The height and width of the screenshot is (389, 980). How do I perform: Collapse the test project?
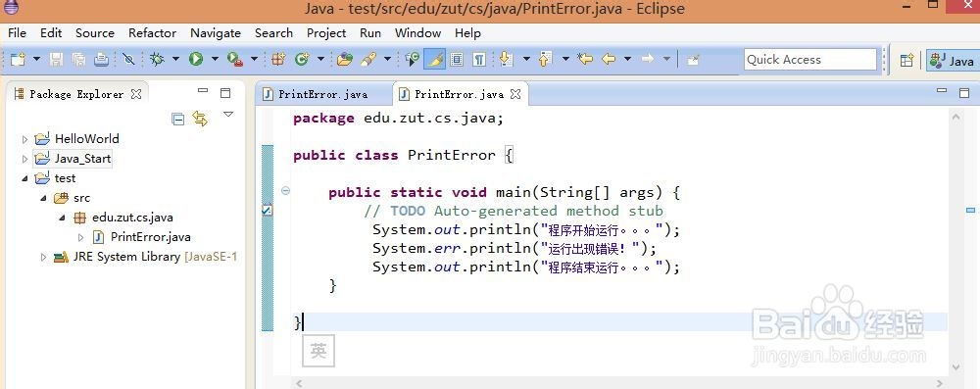(x=25, y=178)
